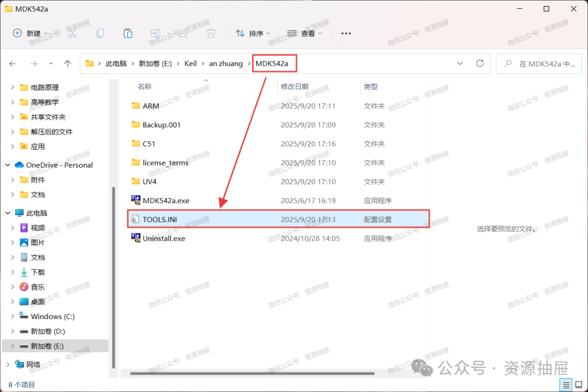Select Keil in the address breadcrumb
588x392 pixels.
pyautogui.click(x=191, y=63)
